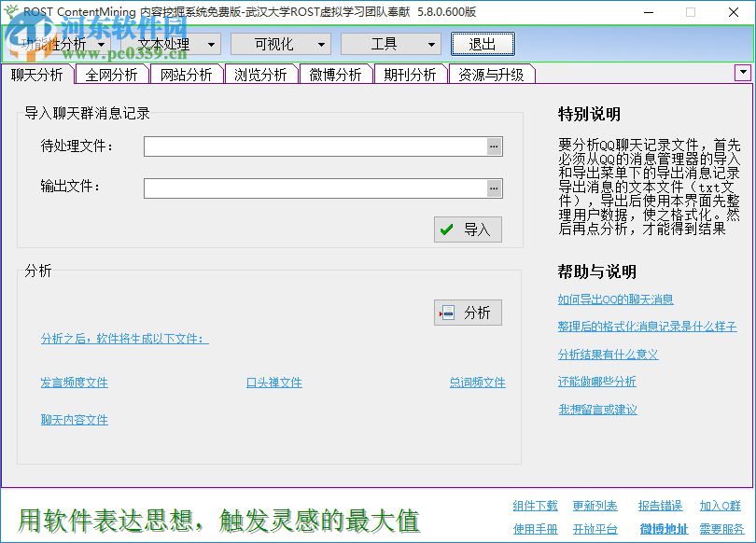756x543 pixels.
Task: Switch to the 全网分析 tab
Action: click(111, 73)
